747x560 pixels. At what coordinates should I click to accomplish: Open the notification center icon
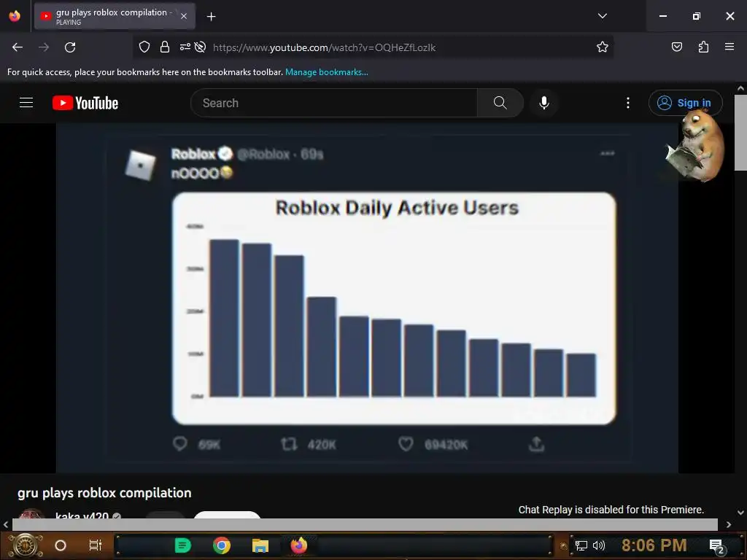point(717,546)
